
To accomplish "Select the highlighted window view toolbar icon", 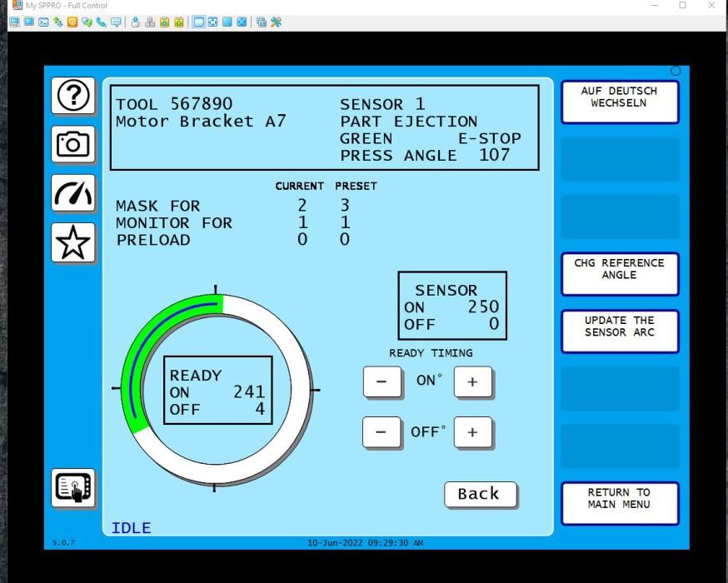I will coord(198,22).
